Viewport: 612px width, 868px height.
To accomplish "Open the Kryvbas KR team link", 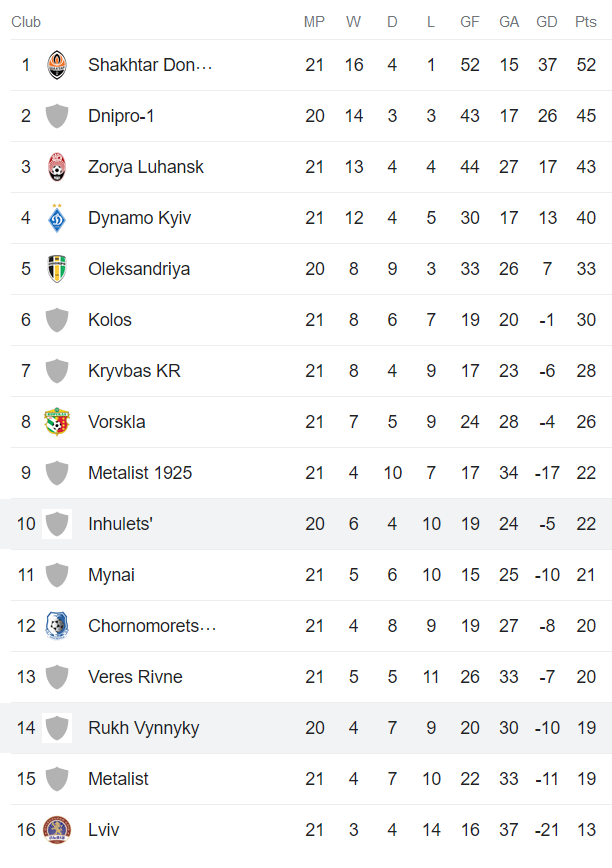I will [x=134, y=371].
